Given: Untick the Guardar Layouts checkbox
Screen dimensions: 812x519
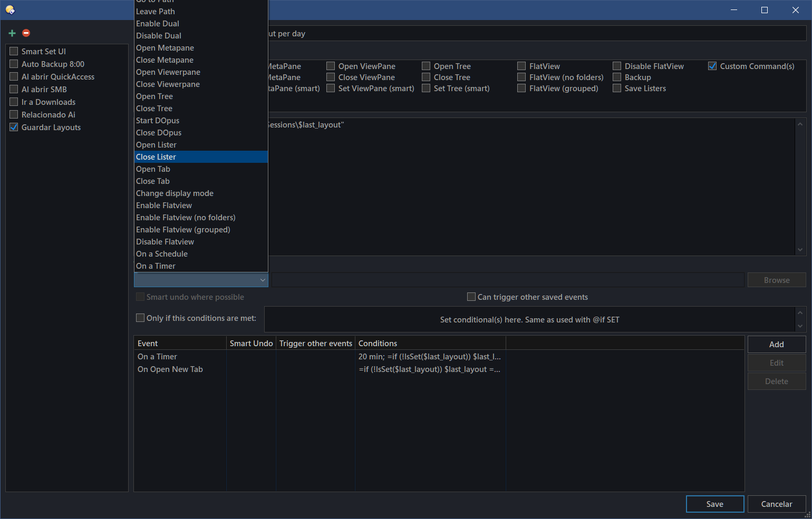Looking at the screenshot, I should [x=14, y=127].
